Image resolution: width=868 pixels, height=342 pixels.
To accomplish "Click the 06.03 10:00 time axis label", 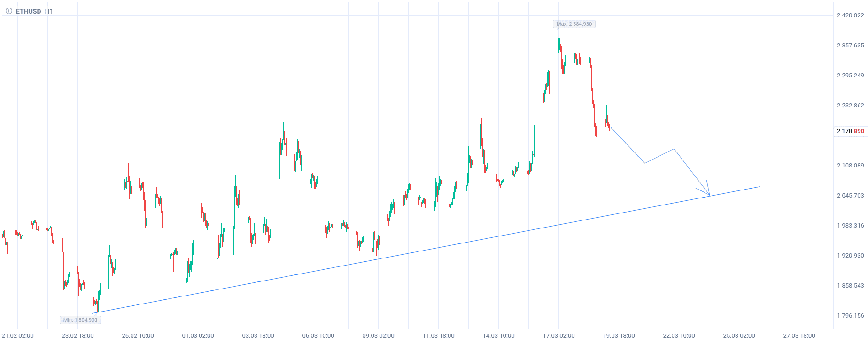I will pos(318,336).
